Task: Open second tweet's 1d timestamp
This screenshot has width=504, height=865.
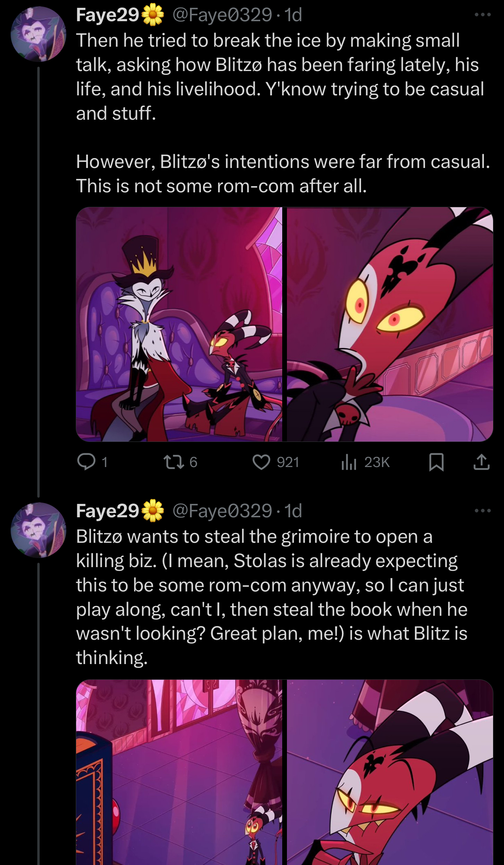Action: tap(293, 511)
